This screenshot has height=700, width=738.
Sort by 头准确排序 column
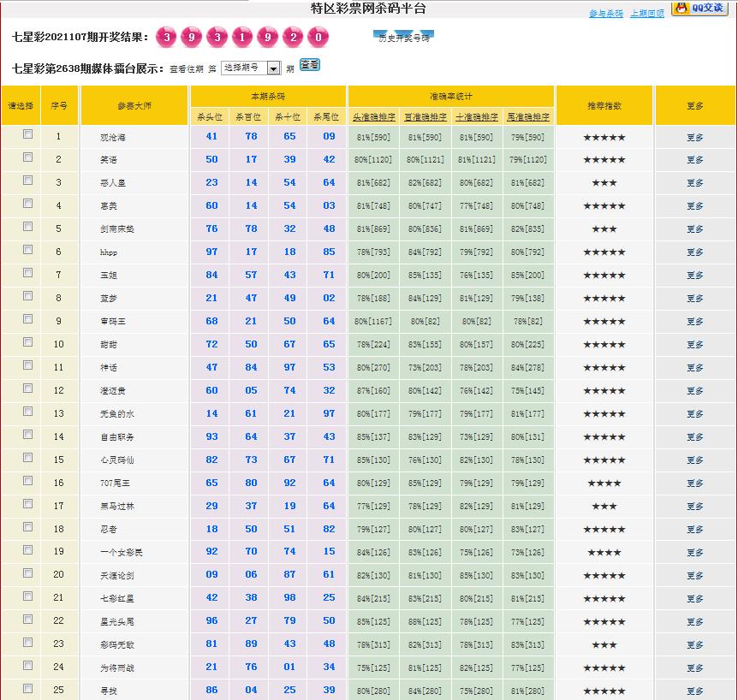373,117
